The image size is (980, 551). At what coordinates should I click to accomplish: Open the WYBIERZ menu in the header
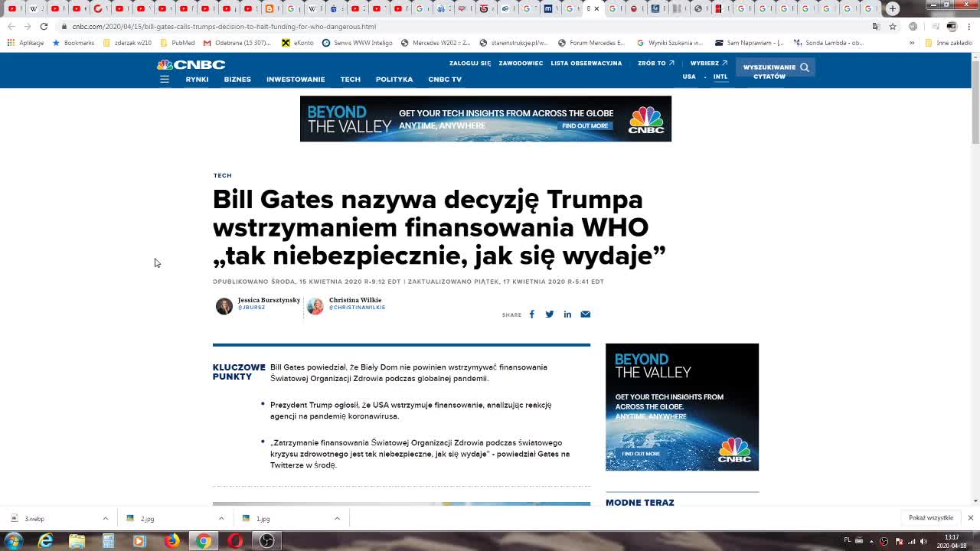click(708, 64)
